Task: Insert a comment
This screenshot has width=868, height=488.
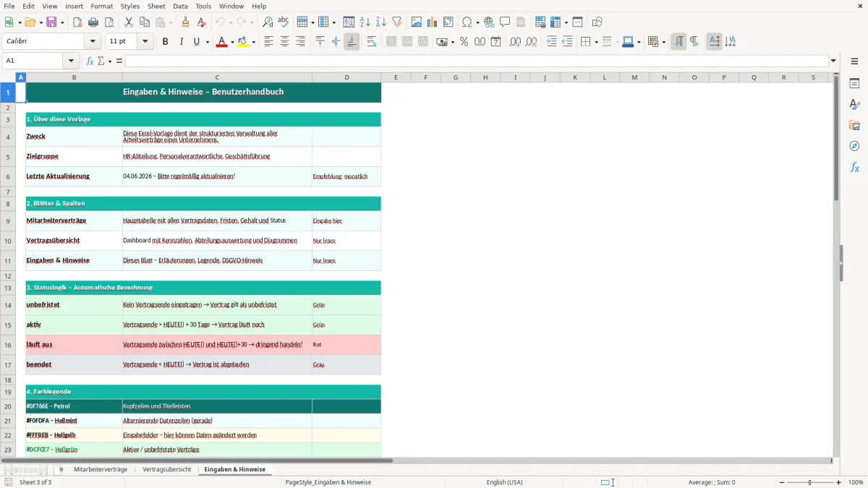Action: [x=505, y=22]
